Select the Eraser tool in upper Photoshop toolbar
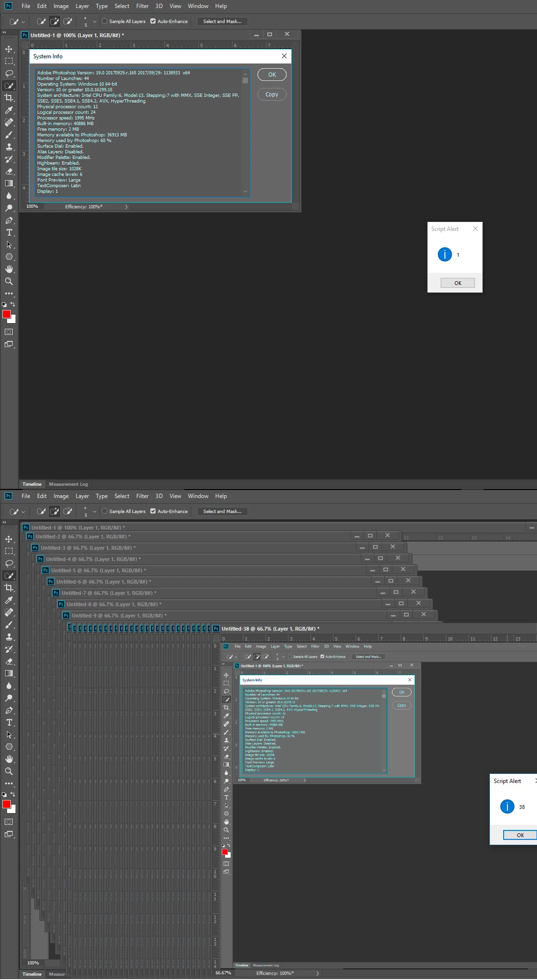 coord(9,171)
